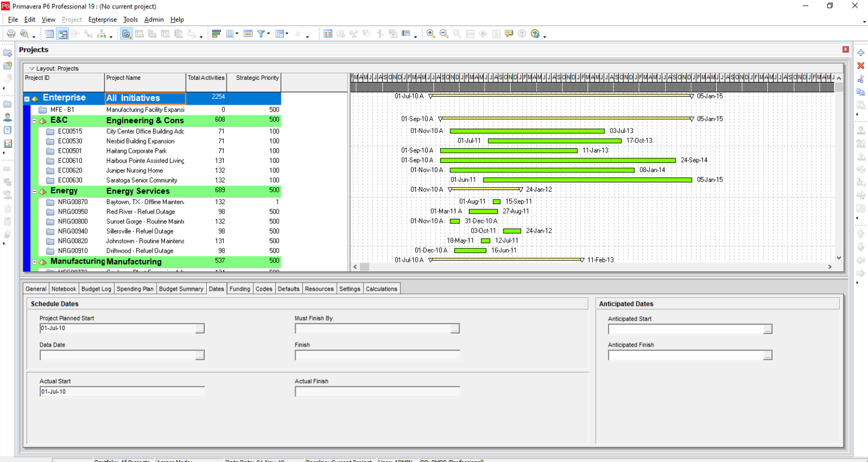Zoom in on the Gantt chart

[431, 33]
